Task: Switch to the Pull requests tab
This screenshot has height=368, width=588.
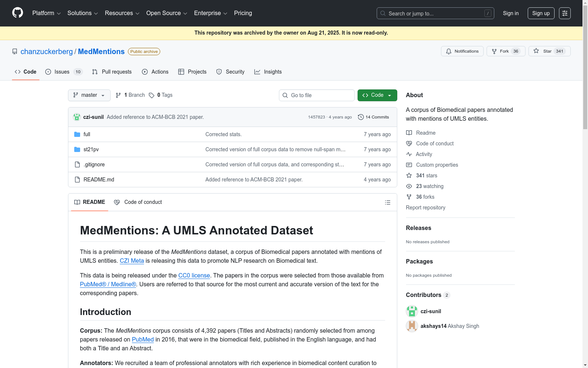Action: coord(112,72)
